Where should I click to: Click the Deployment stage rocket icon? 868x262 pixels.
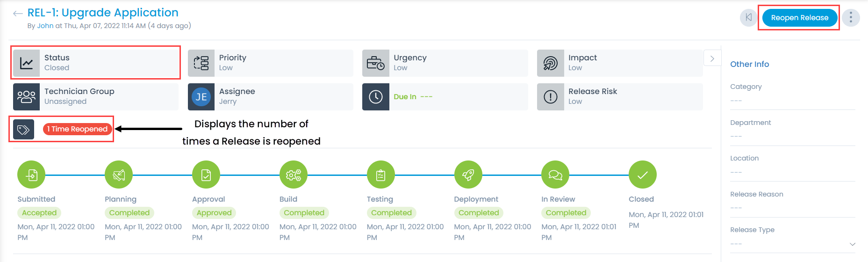(x=468, y=175)
